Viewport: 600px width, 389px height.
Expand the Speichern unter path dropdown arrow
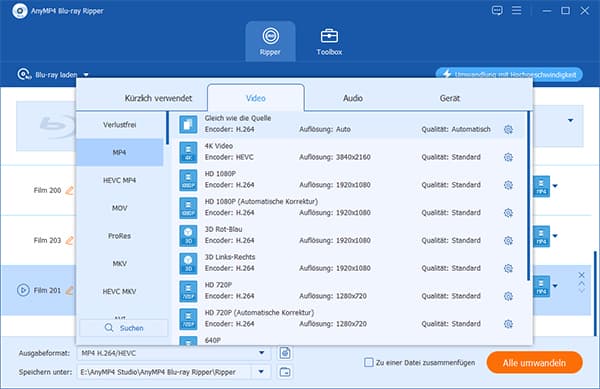(261, 372)
